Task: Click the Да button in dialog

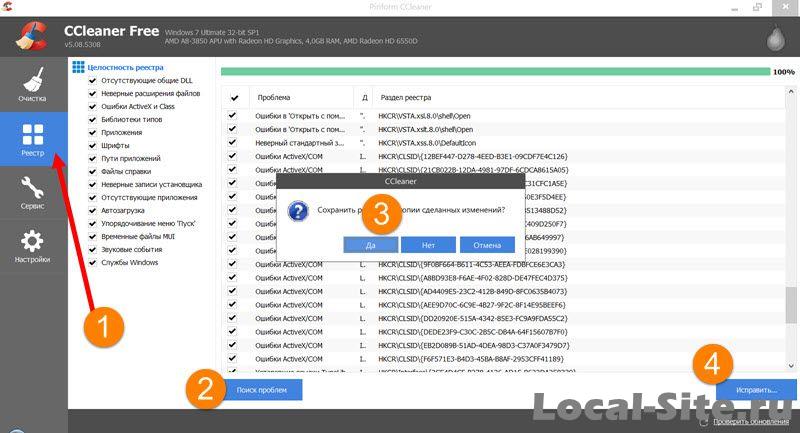Action: (x=370, y=245)
